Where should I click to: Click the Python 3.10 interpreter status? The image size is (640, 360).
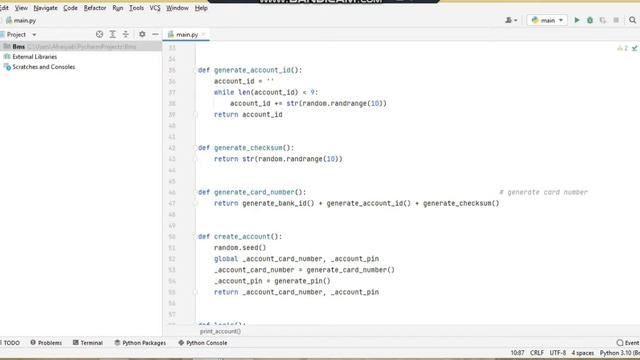619,353
